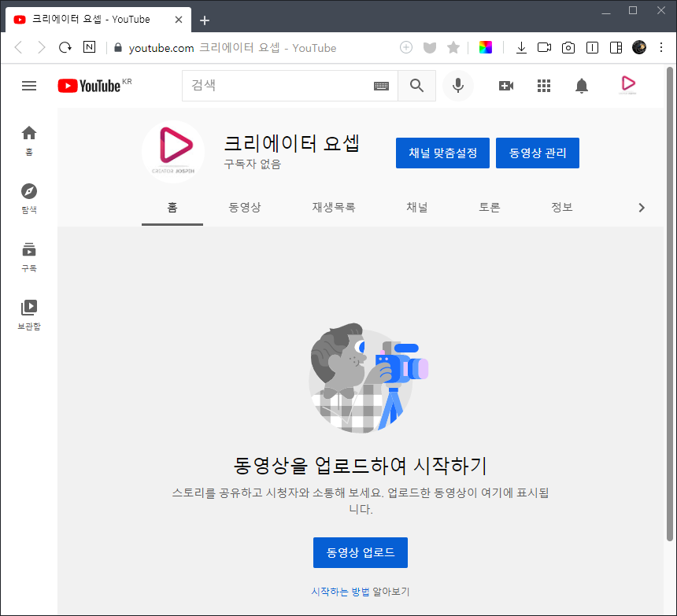Click the page vertical scrollbar

670,304
